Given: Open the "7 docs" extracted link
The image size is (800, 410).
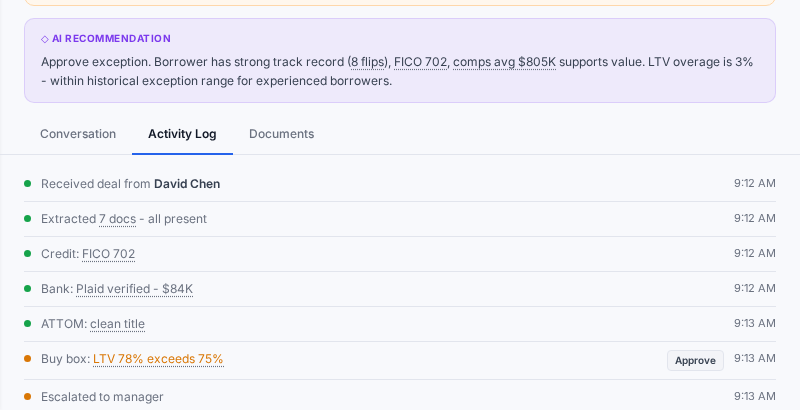Looking at the screenshot, I should click(117, 219).
